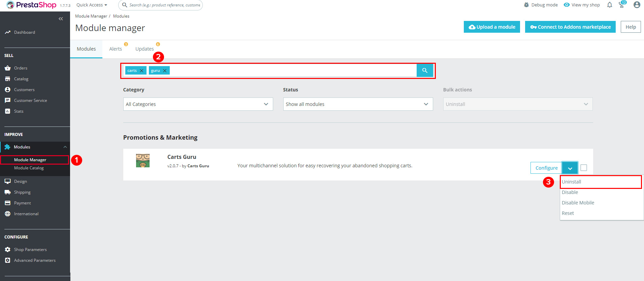Click the View my shop link
The width and height of the screenshot is (644, 281).
585,5
